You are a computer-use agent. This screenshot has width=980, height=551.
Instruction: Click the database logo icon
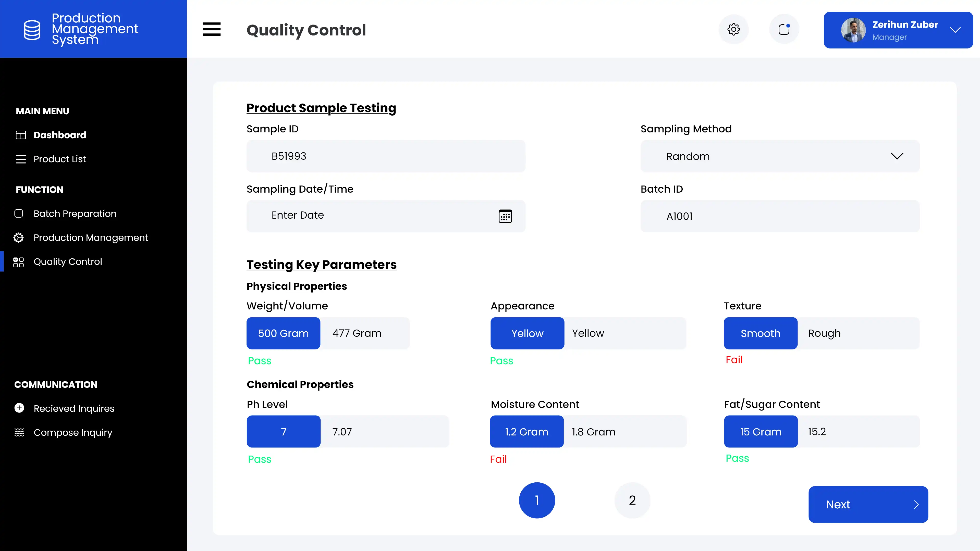tap(32, 30)
